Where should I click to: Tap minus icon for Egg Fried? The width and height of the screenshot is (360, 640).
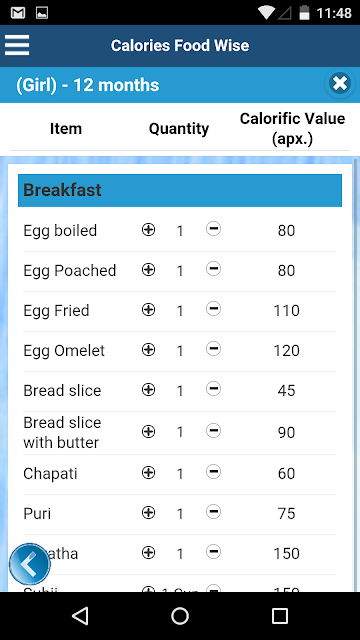pyautogui.click(x=213, y=309)
